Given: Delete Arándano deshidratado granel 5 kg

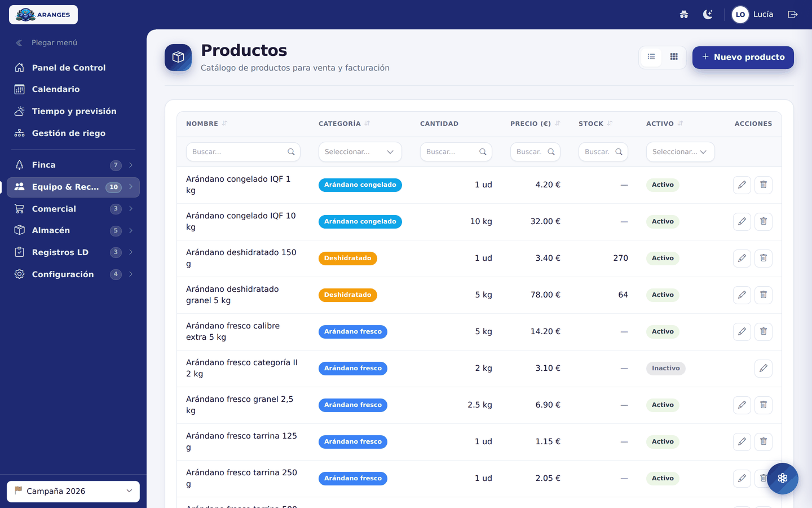Looking at the screenshot, I should point(764,295).
